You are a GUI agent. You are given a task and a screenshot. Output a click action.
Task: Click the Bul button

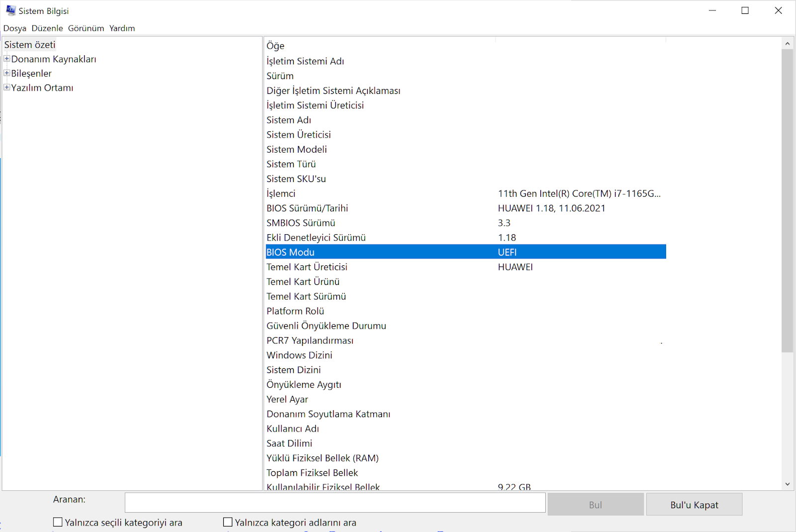[596, 505]
